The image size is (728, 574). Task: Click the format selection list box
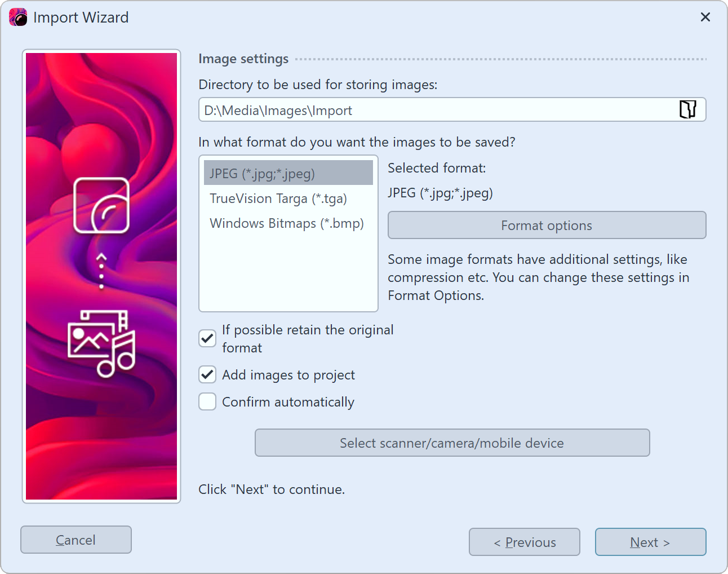point(288,271)
